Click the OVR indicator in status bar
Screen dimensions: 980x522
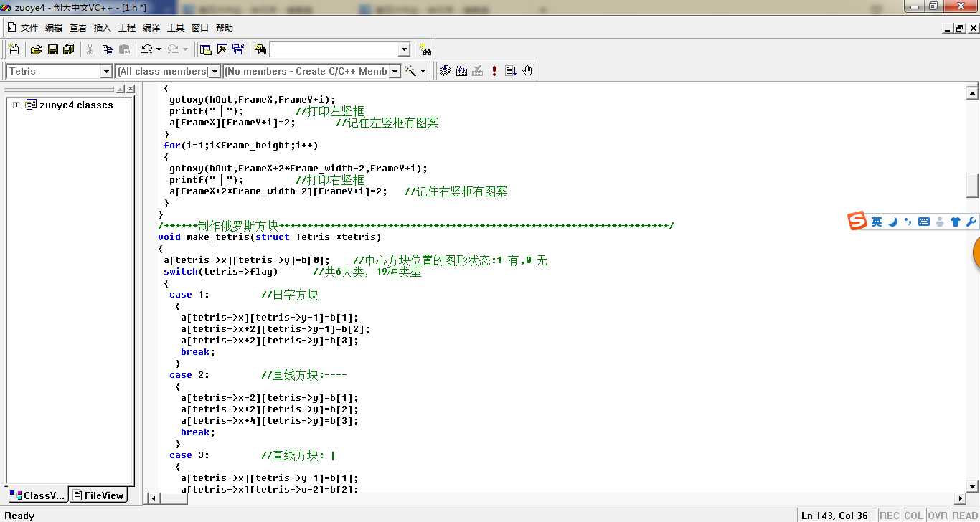938,515
